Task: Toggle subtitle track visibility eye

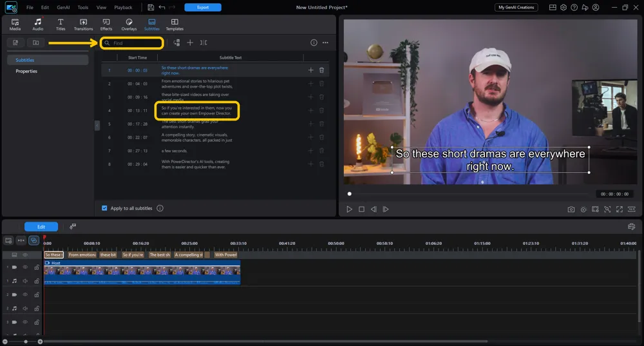Action: (x=25, y=255)
